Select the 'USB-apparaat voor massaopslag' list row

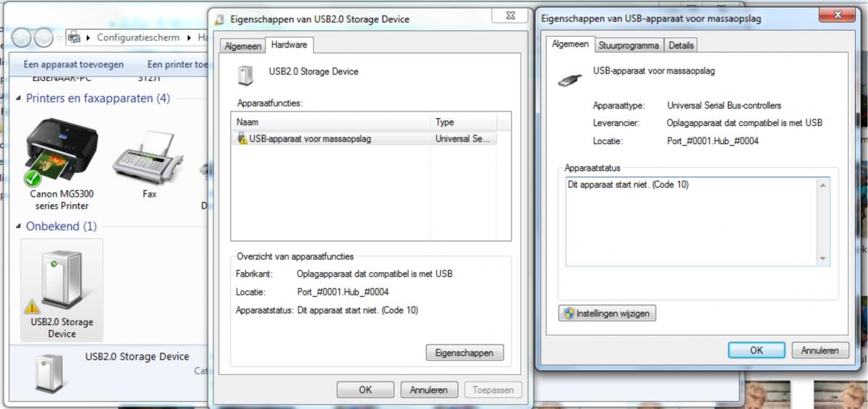click(x=370, y=138)
